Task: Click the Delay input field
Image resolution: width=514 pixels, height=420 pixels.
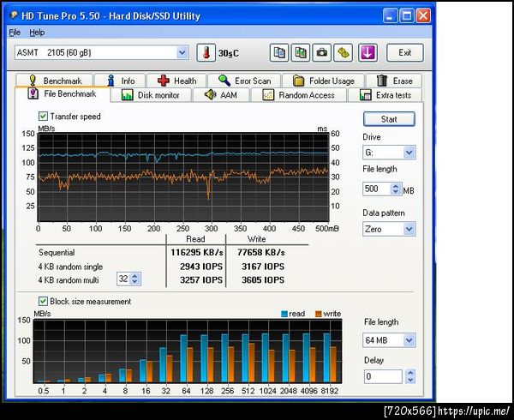Action: click(383, 376)
